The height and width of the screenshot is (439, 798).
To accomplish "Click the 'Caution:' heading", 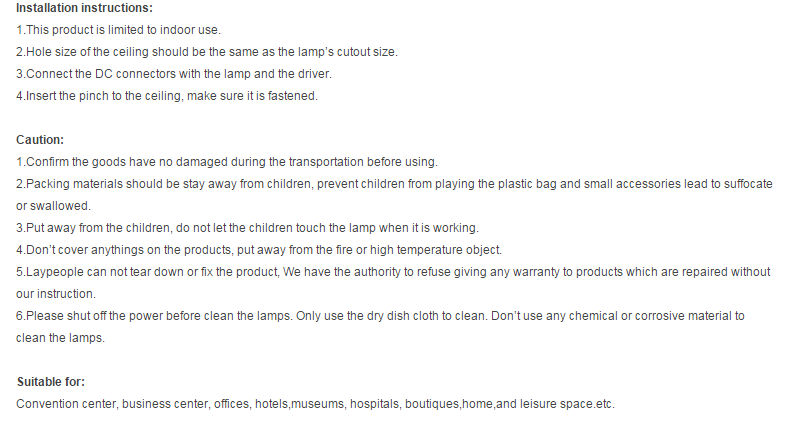I will tap(40, 140).
